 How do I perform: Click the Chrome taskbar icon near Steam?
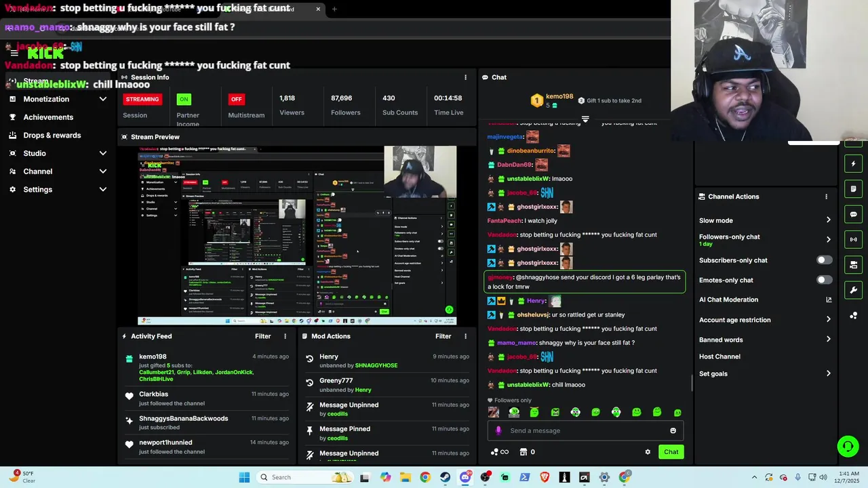[x=425, y=477]
